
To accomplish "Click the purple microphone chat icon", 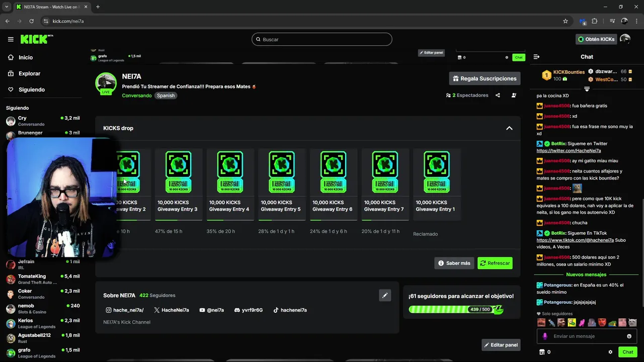I will [x=545, y=336].
